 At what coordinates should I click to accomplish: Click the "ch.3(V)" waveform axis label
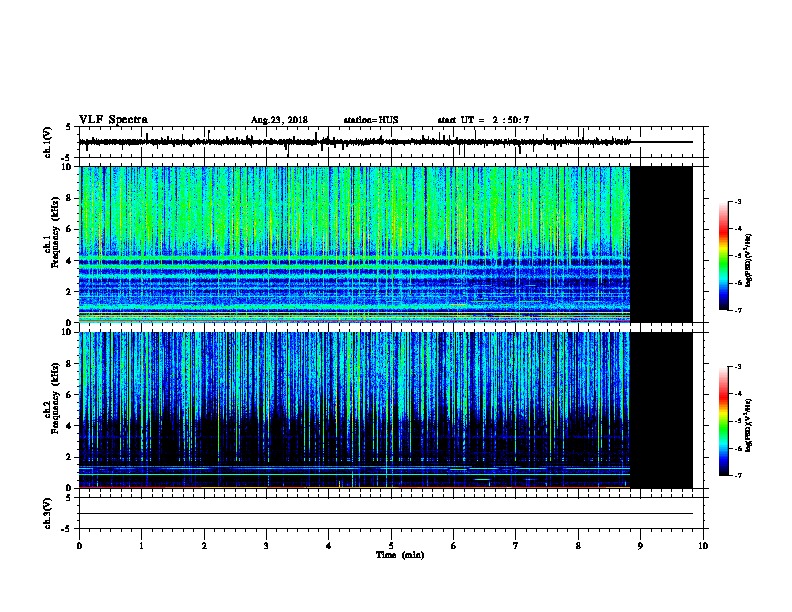pyautogui.click(x=48, y=513)
